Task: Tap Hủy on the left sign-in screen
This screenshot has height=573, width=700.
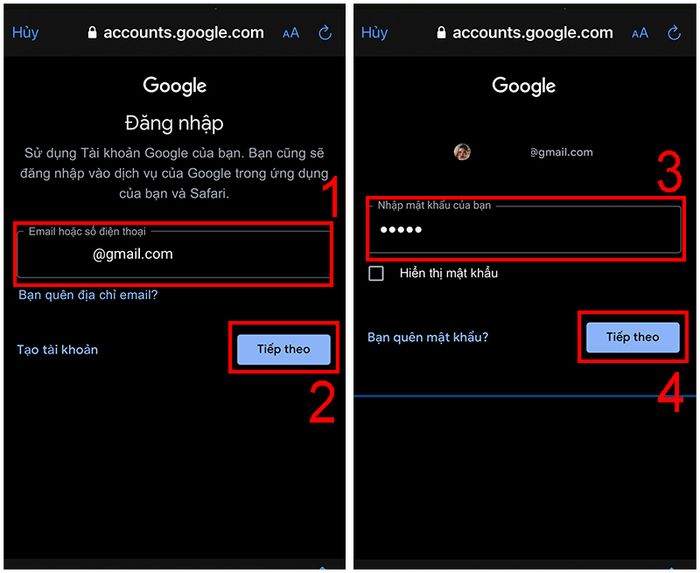Action: 25,33
